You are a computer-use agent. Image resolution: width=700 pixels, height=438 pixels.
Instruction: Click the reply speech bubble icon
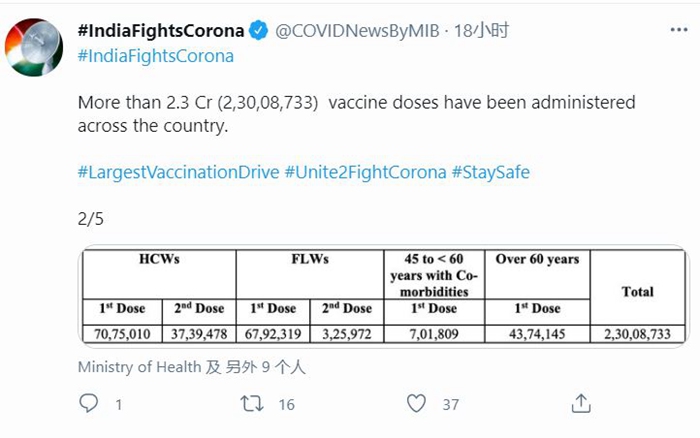click(x=89, y=403)
